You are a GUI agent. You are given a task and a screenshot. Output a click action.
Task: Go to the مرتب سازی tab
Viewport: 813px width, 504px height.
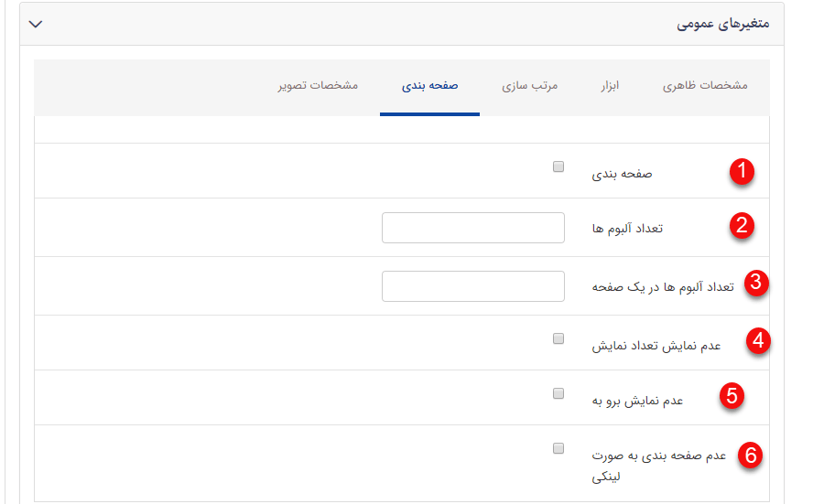click(x=529, y=86)
